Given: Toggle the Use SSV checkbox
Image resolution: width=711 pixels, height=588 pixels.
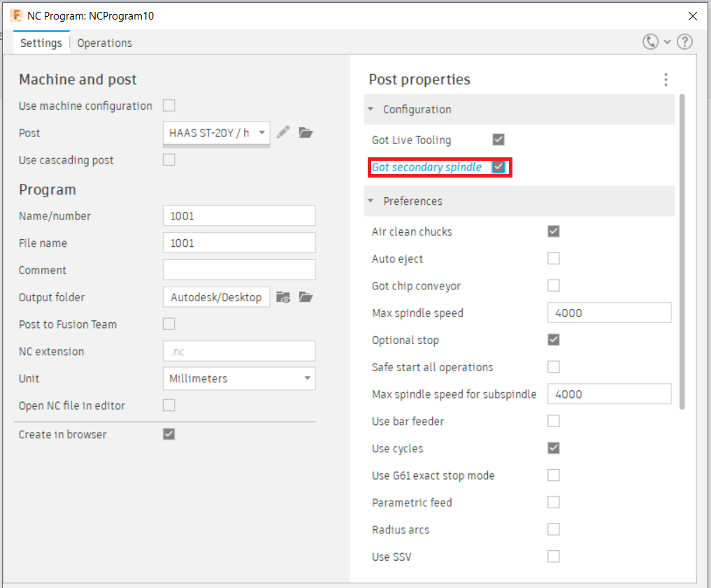Looking at the screenshot, I should (x=554, y=556).
